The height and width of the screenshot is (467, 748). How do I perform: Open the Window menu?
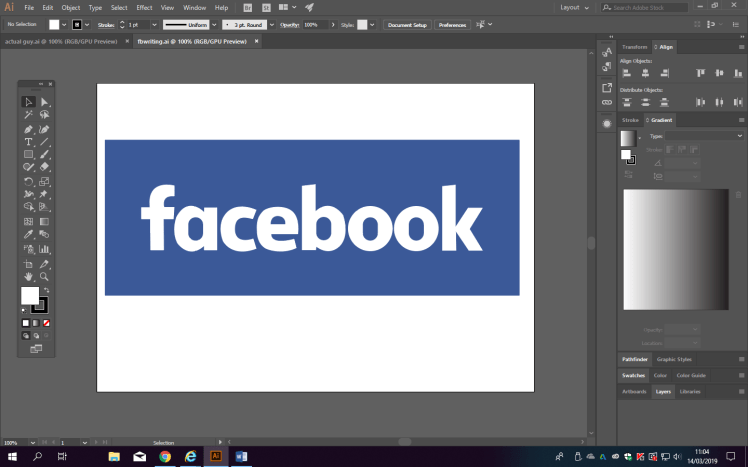click(195, 8)
